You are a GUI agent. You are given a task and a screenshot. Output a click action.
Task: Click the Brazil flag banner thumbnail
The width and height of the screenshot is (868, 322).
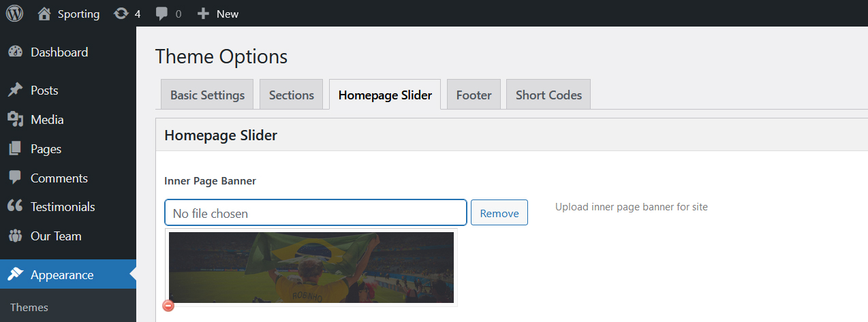(x=311, y=268)
